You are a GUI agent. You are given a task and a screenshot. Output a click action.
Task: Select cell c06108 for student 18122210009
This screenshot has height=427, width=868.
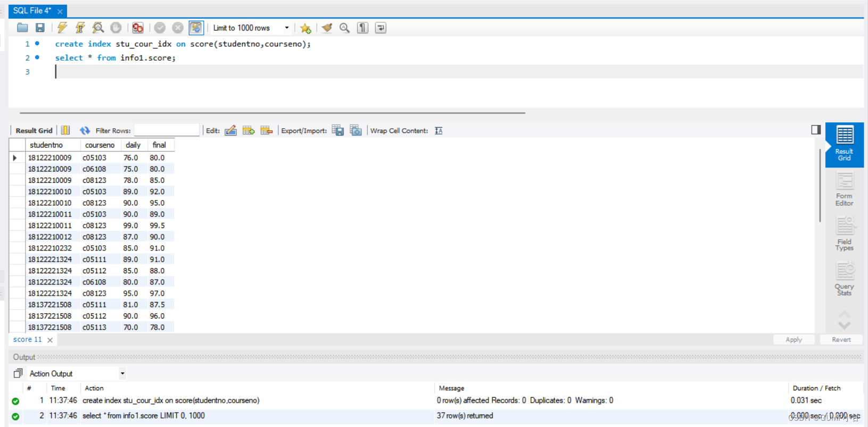[x=100, y=169]
